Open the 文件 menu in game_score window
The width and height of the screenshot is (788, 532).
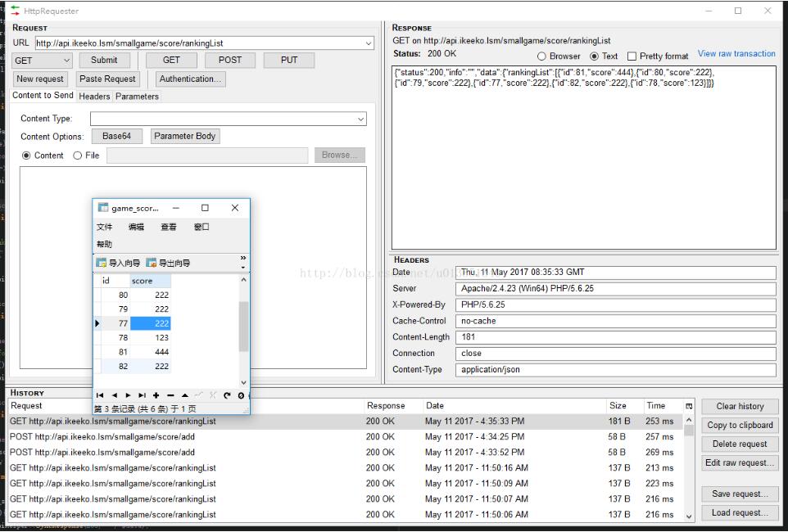click(105, 227)
